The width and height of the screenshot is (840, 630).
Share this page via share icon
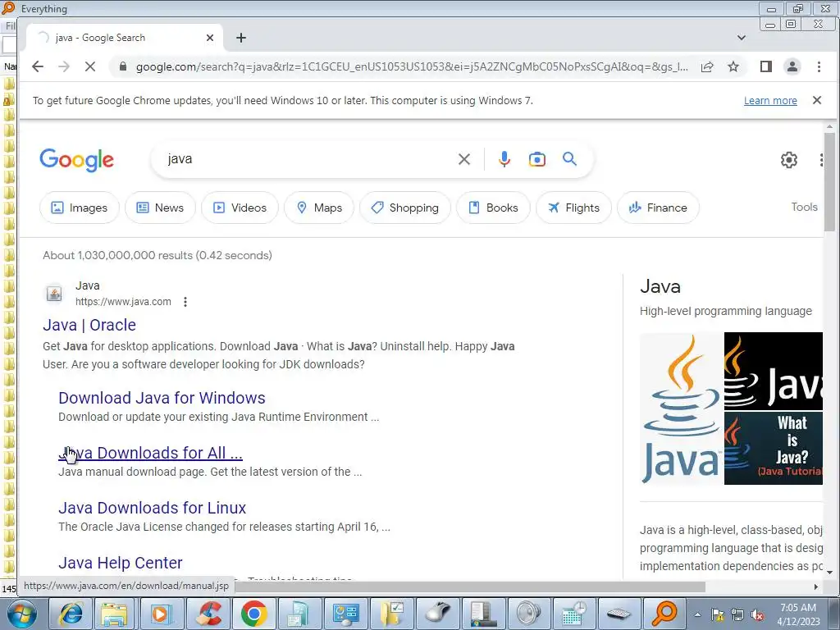click(707, 66)
